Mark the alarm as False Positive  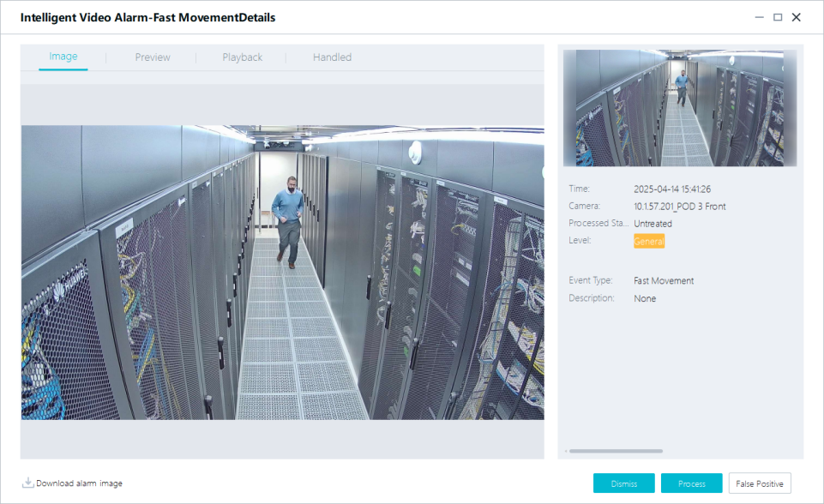pyautogui.click(x=759, y=483)
